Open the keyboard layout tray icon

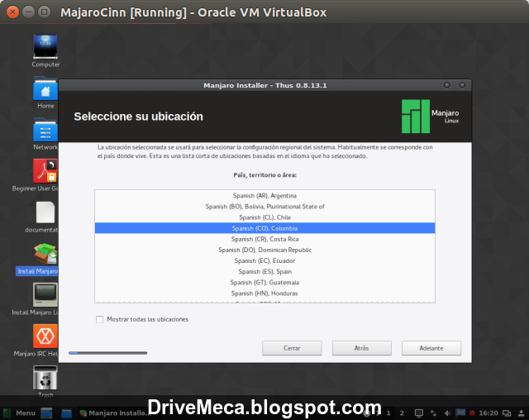419,413
